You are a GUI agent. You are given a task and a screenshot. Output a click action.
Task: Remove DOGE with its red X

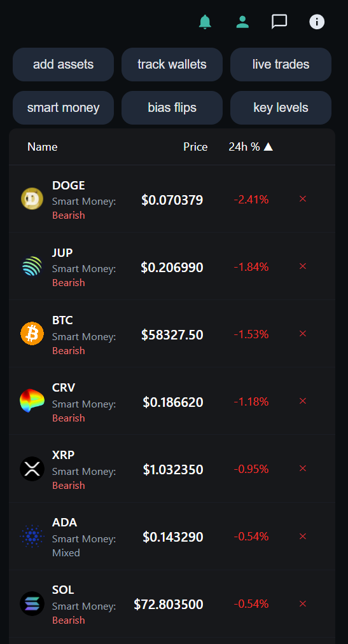point(303,199)
